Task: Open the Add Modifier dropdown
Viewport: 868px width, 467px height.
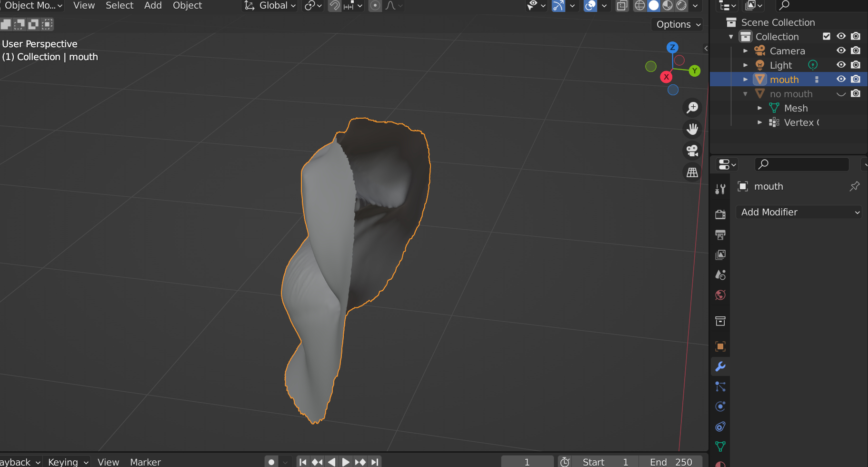Action: (x=799, y=212)
